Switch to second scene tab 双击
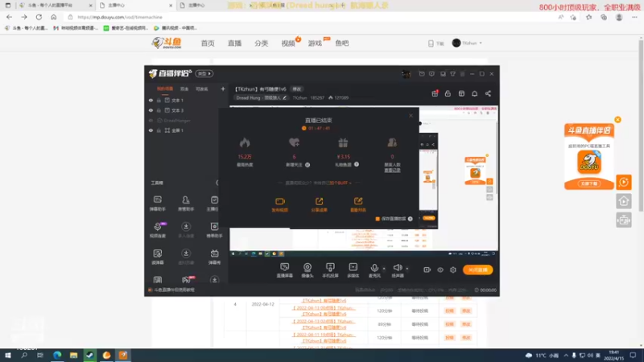 184,88
